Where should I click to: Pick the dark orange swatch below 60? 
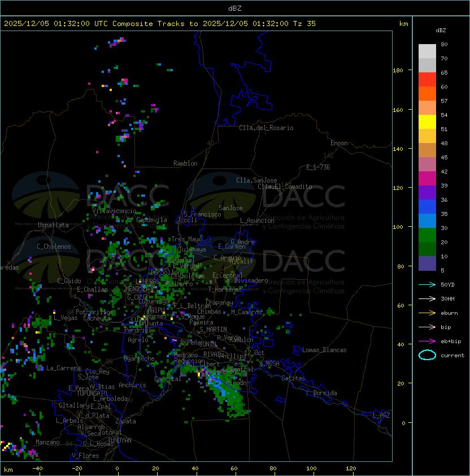(427, 93)
